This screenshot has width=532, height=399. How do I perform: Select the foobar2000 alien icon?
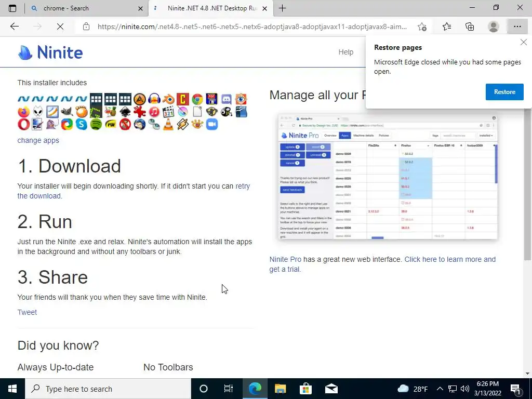(38, 112)
